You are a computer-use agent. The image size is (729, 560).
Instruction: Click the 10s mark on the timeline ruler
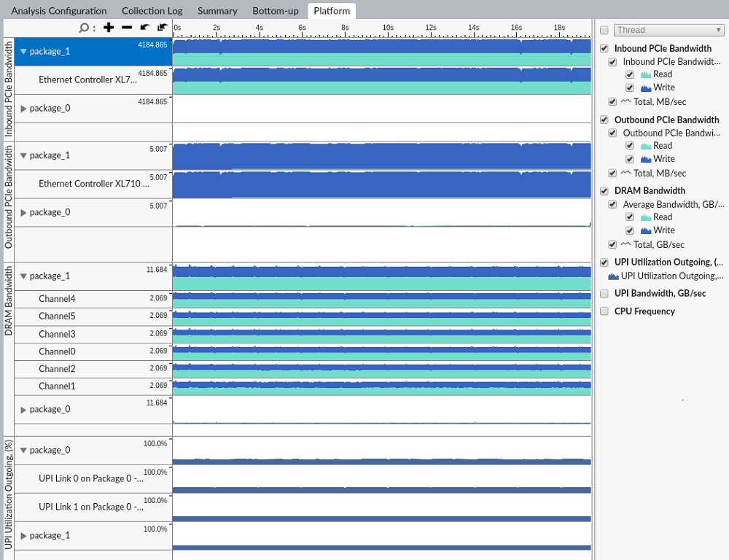[x=389, y=28]
